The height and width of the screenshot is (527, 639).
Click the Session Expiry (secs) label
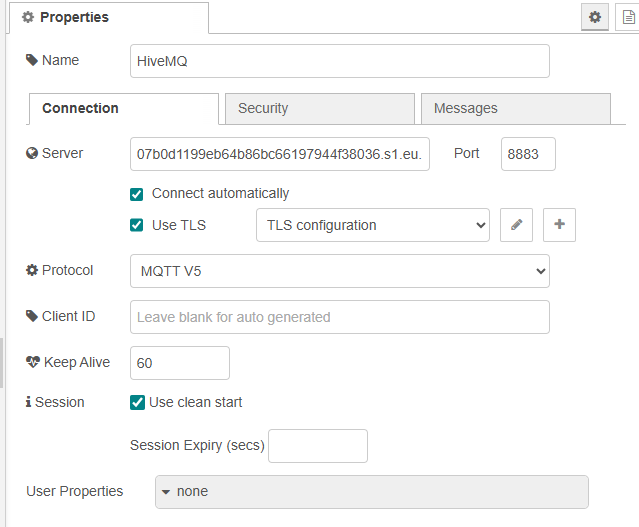tap(197, 445)
